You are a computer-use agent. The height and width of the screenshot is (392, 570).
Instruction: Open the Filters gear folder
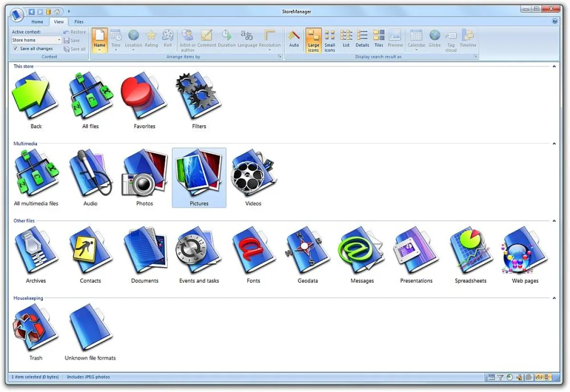tap(199, 97)
